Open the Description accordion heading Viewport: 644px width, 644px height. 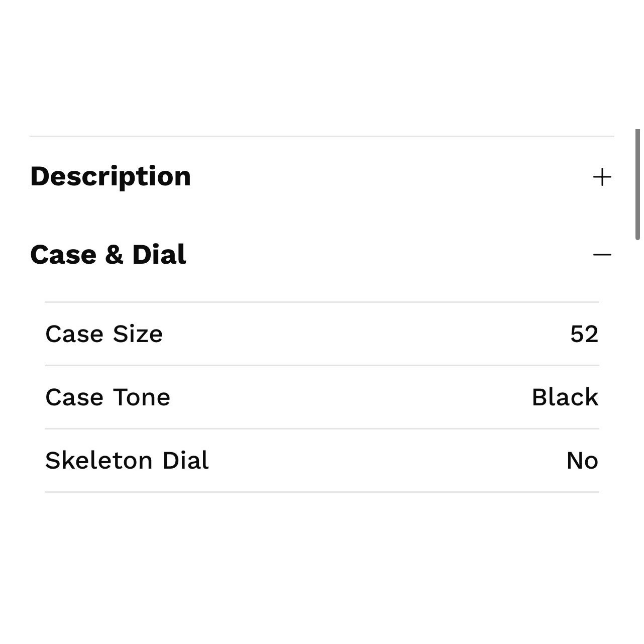(111, 177)
